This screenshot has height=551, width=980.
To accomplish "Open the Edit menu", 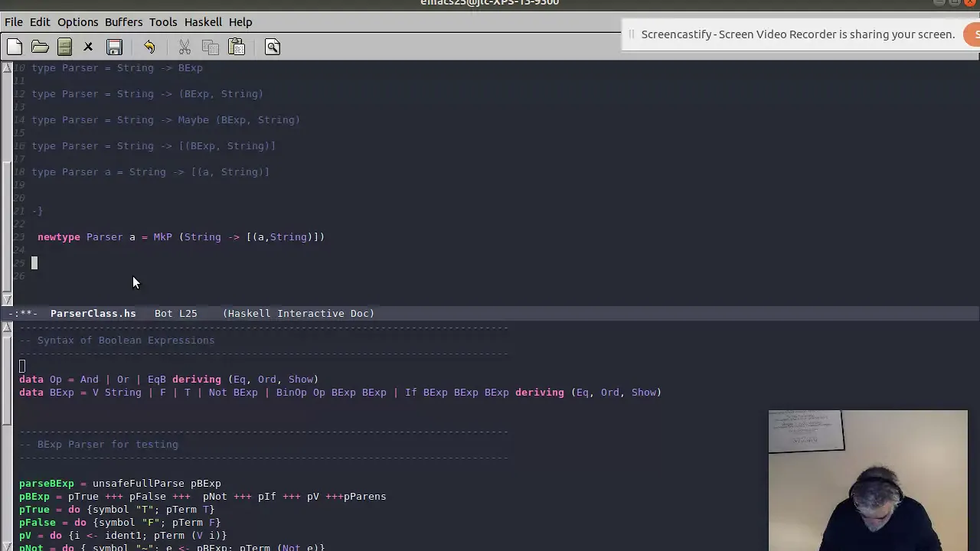I will click(x=40, y=22).
